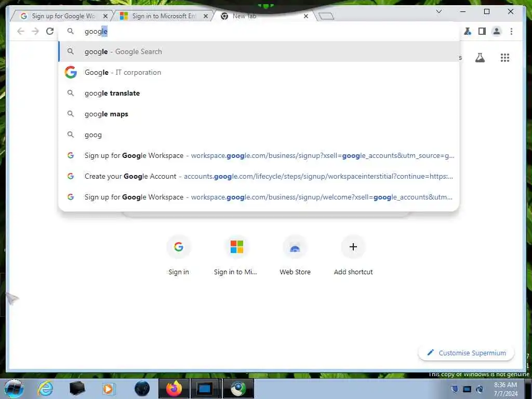Select 'google - Google Search' suggestion
This screenshot has width=532, height=399.
[259, 51]
